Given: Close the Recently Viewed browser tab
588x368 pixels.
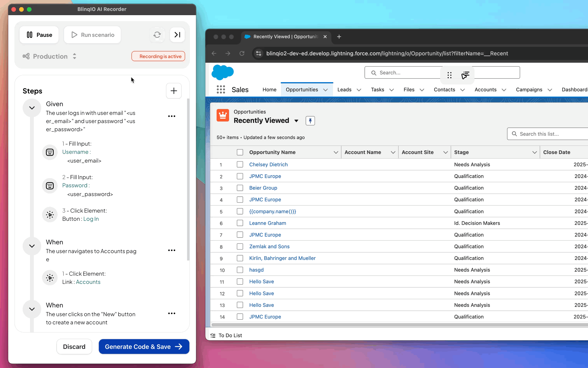Looking at the screenshot, I should (325, 37).
